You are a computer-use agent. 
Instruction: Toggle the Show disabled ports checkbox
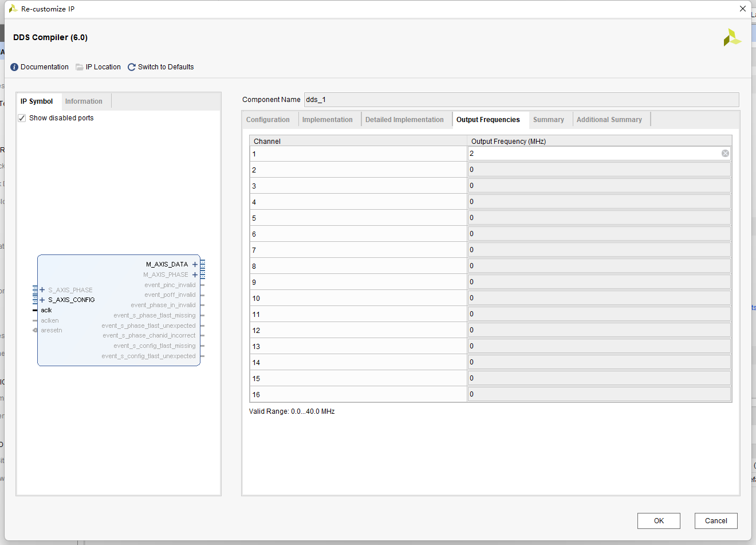point(22,118)
